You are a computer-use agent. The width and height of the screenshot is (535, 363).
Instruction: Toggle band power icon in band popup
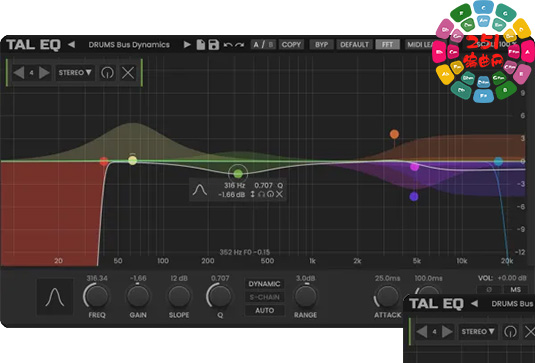pyautogui.click(x=270, y=194)
